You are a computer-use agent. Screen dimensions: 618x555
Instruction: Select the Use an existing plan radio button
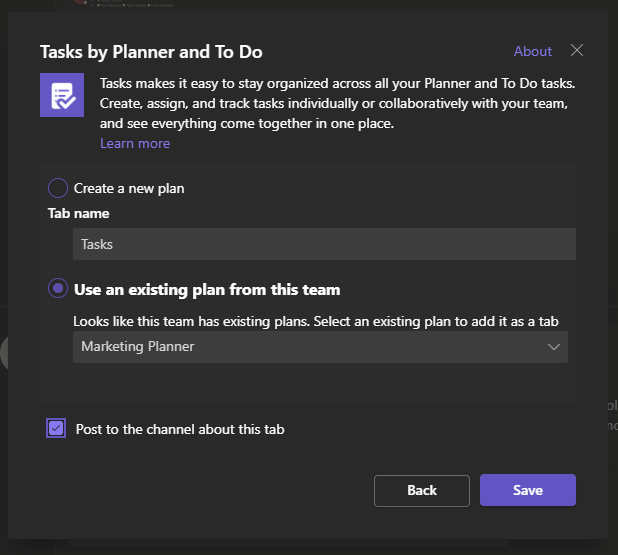(59, 289)
